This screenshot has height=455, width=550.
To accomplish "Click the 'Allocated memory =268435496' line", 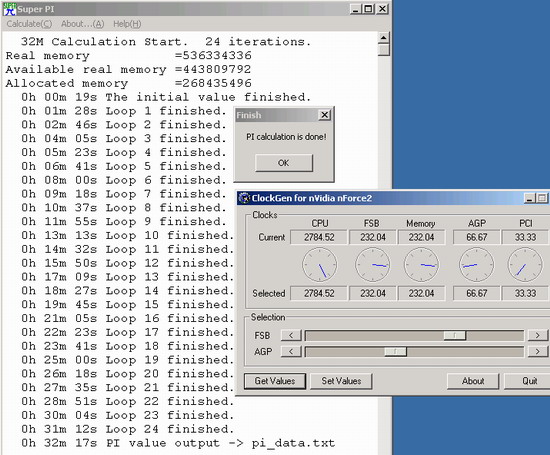I will [128, 83].
